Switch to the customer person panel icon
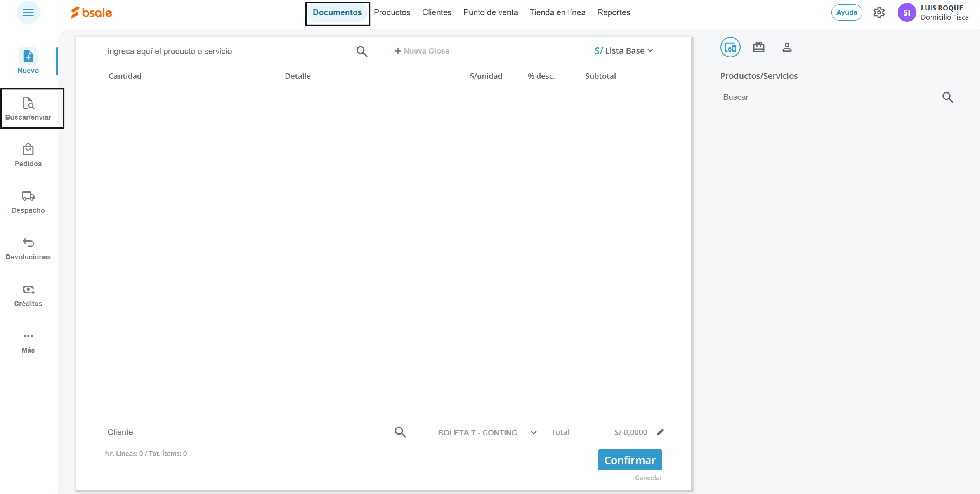 coord(787,47)
